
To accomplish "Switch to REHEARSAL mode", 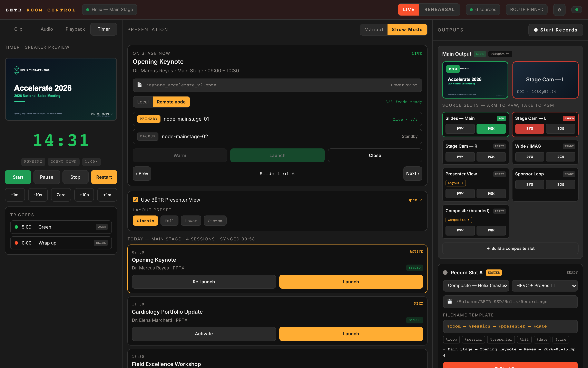I will [x=439, y=9].
